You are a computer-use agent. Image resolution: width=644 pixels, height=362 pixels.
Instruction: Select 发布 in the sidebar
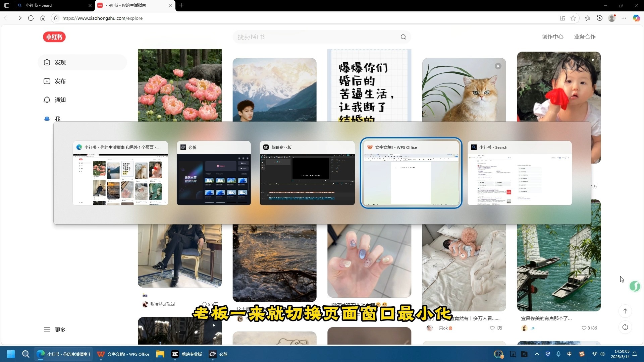[x=82, y=81]
